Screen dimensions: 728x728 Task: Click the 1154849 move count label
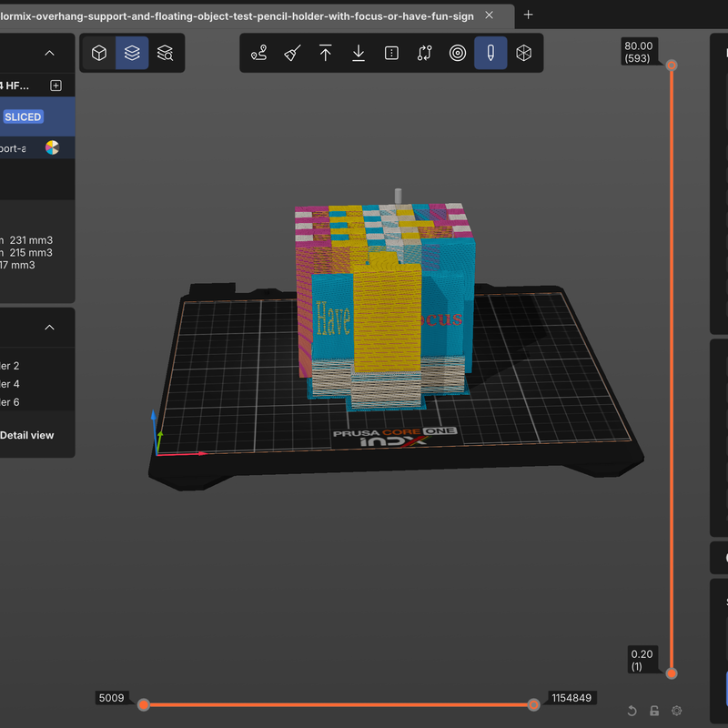[571, 698]
